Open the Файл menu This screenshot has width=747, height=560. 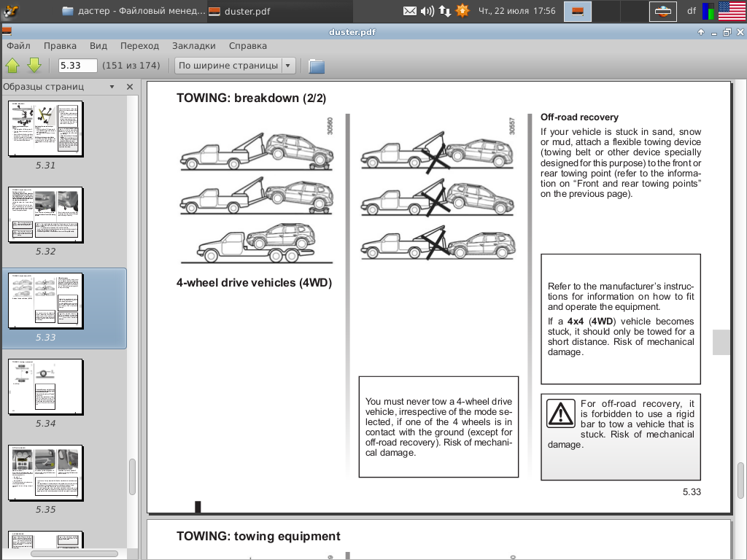click(x=18, y=46)
